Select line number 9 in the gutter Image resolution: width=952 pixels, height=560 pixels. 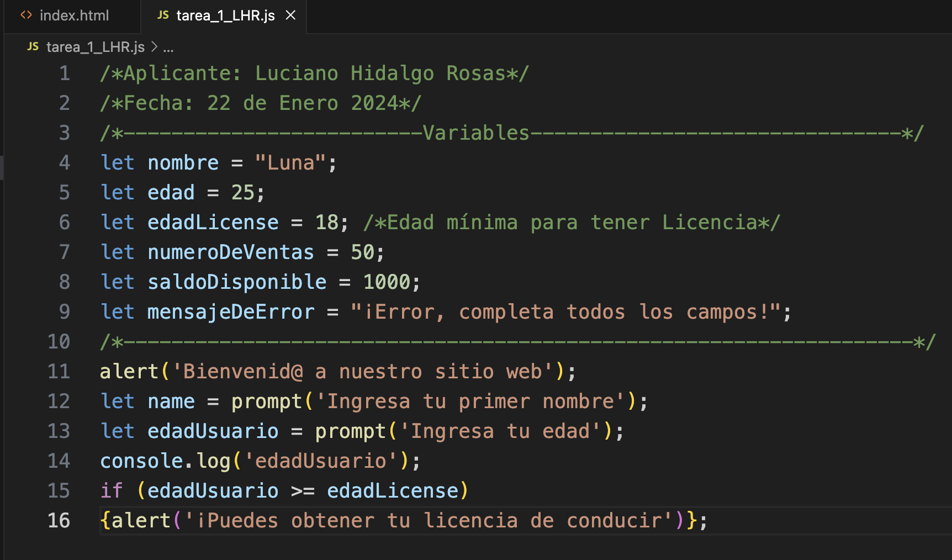[65, 312]
